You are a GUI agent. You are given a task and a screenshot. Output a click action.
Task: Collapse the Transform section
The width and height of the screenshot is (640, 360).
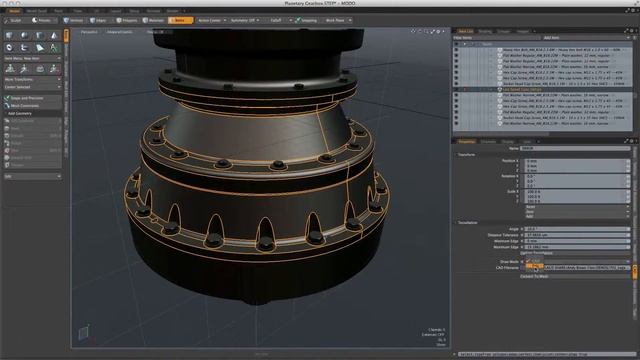456,155
